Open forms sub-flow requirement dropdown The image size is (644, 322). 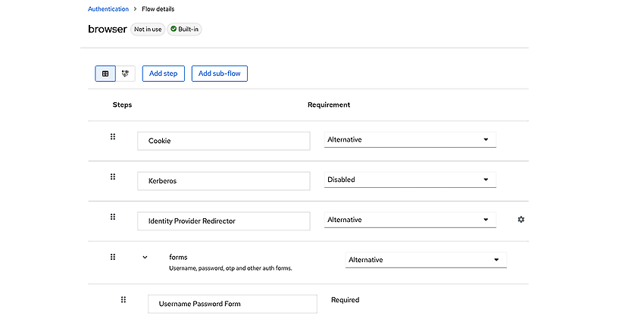click(x=426, y=260)
